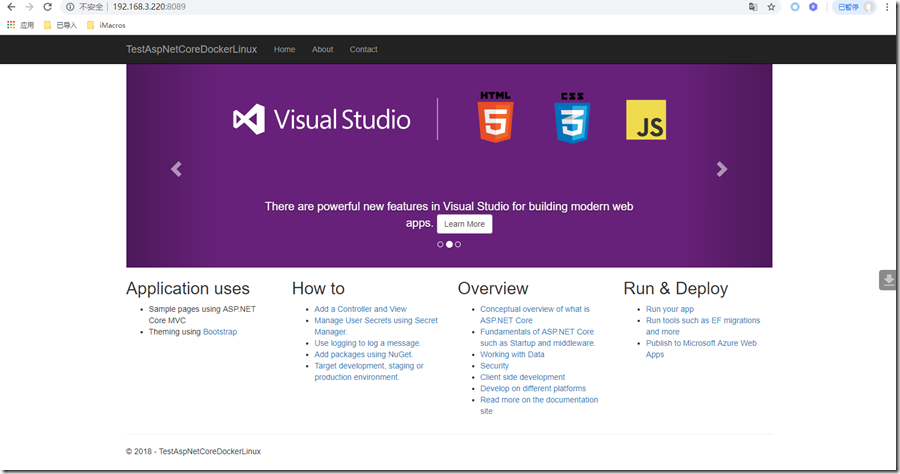Screen dimensions: 900x474
Task: Click Sample pages using ASP.NET Core MVC text
Action: (202, 314)
